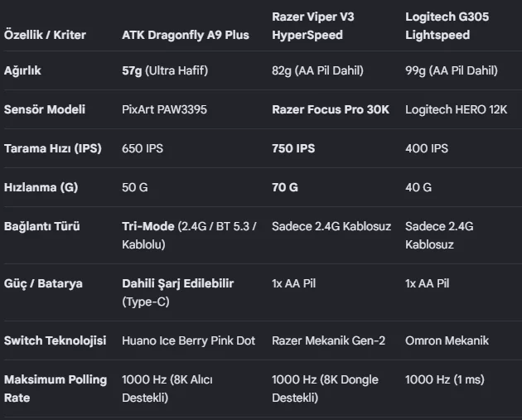Select the 1000 Hz (1 ms) cell

445,379
